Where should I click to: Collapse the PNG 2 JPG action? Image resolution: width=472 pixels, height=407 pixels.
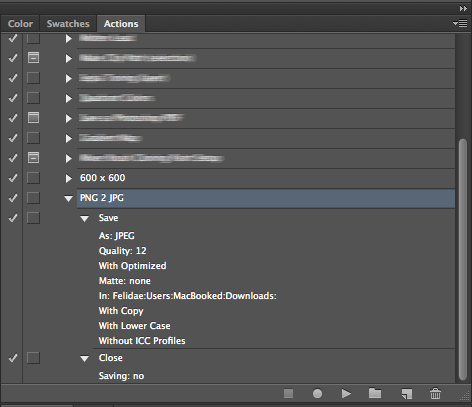[68, 199]
